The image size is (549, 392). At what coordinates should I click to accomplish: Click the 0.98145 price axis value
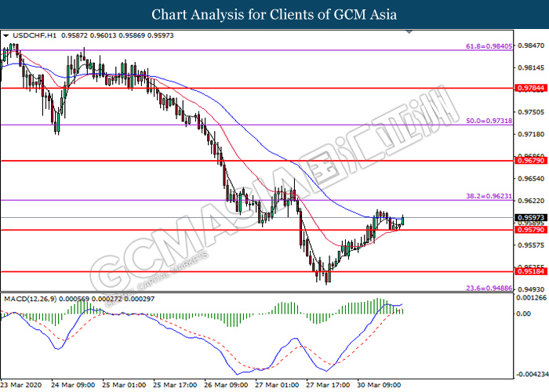tap(531, 67)
